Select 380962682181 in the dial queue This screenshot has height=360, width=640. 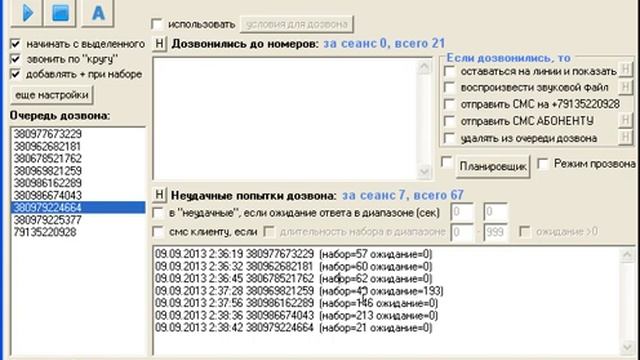(78, 146)
